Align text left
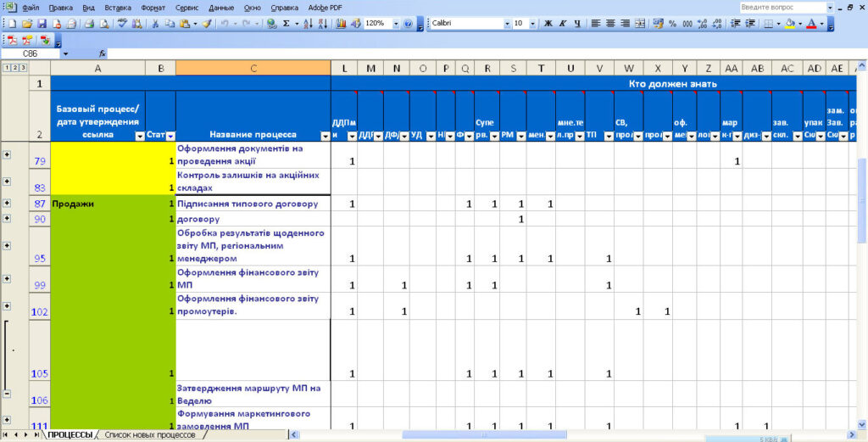The width and height of the screenshot is (868, 442). [x=596, y=24]
